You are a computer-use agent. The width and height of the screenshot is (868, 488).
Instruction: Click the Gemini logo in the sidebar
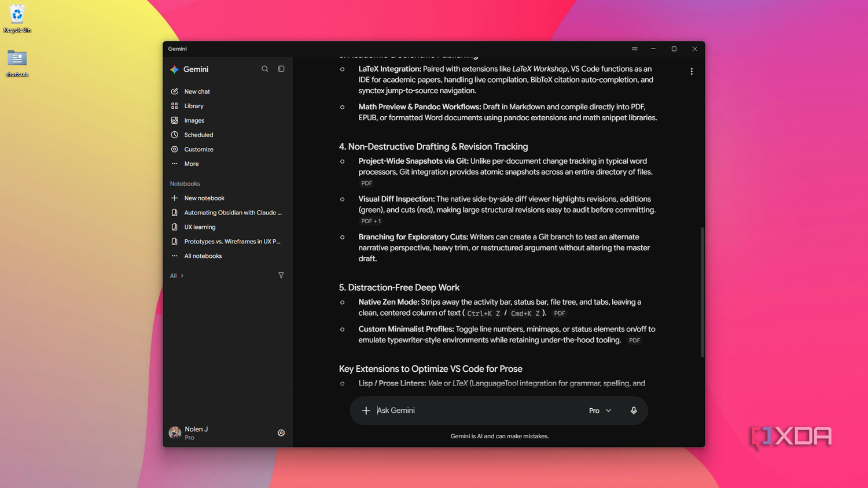click(174, 69)
